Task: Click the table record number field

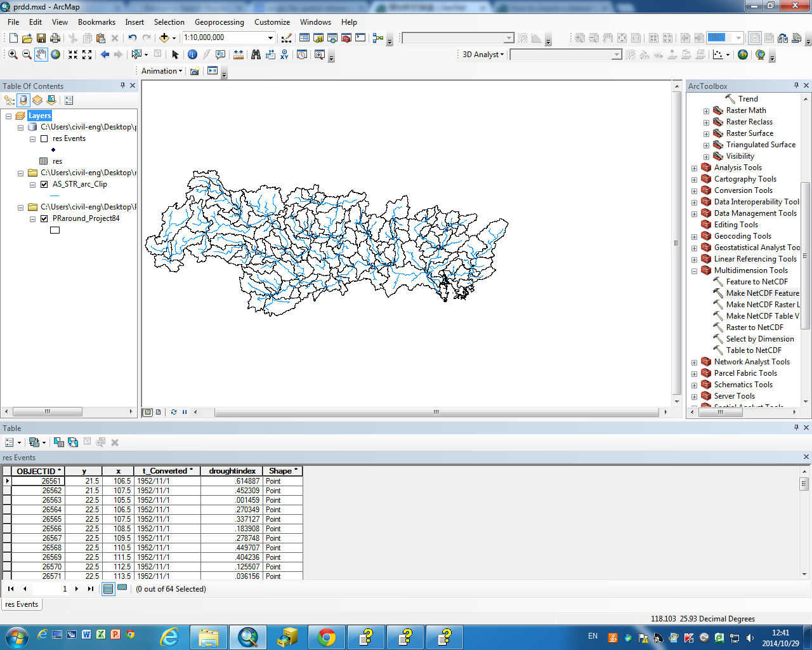Action: pos(49,588)
